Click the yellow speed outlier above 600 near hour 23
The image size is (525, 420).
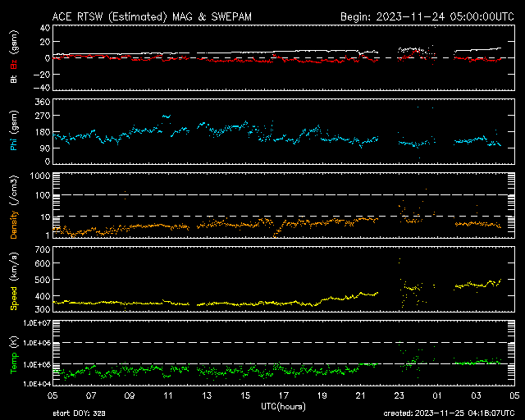coord(399,260)
